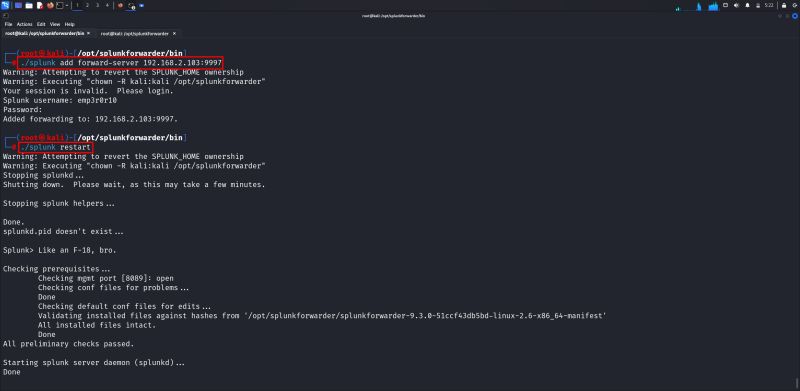Click the 'Password:' prompt line
800x391 pixels.
22,110
